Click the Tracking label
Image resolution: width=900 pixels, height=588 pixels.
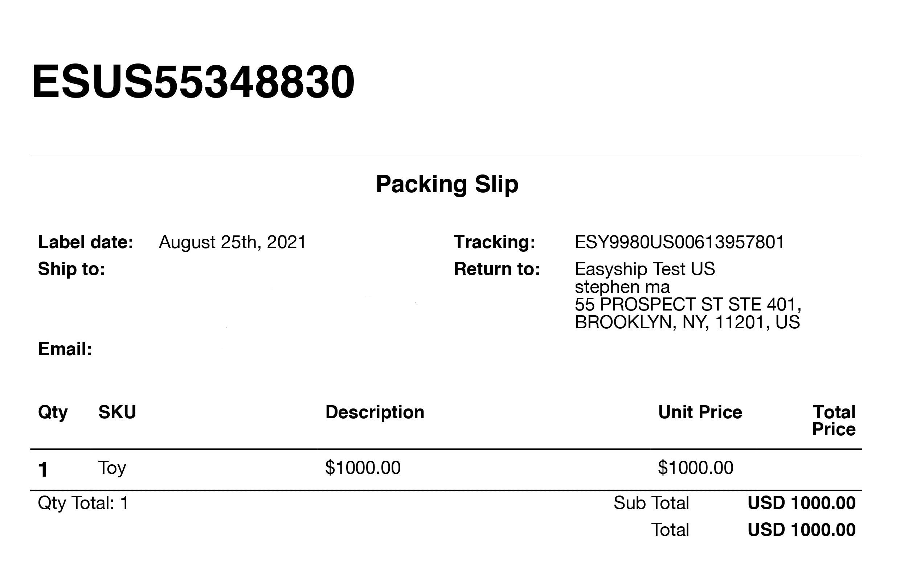tap(495, 242)
